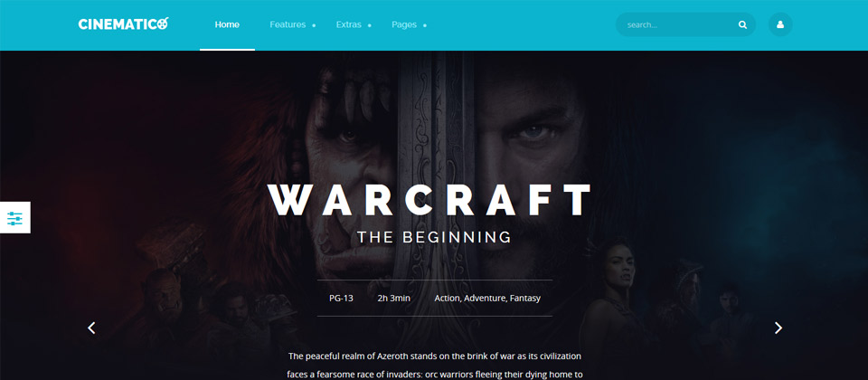Click the 2h 3min runtime label

tap(393, 298)
